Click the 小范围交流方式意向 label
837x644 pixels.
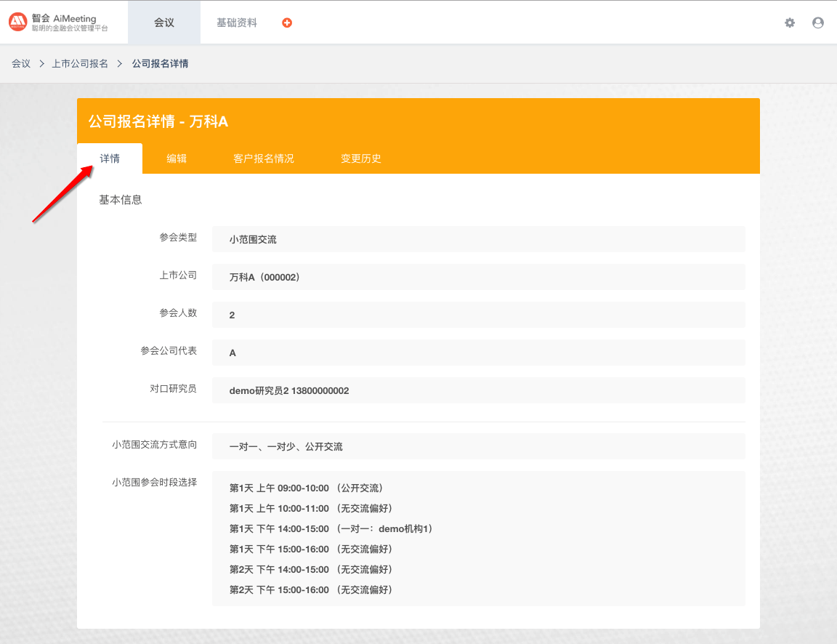point(154,444)
